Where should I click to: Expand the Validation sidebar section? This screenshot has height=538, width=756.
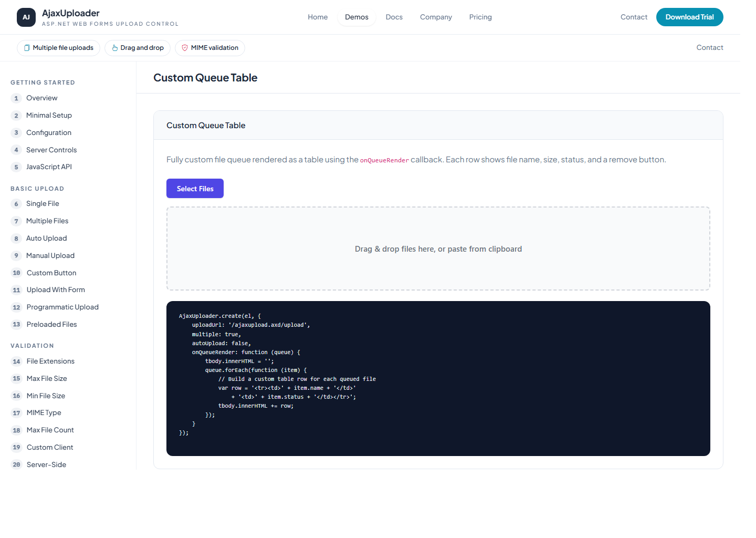[32, 345]
